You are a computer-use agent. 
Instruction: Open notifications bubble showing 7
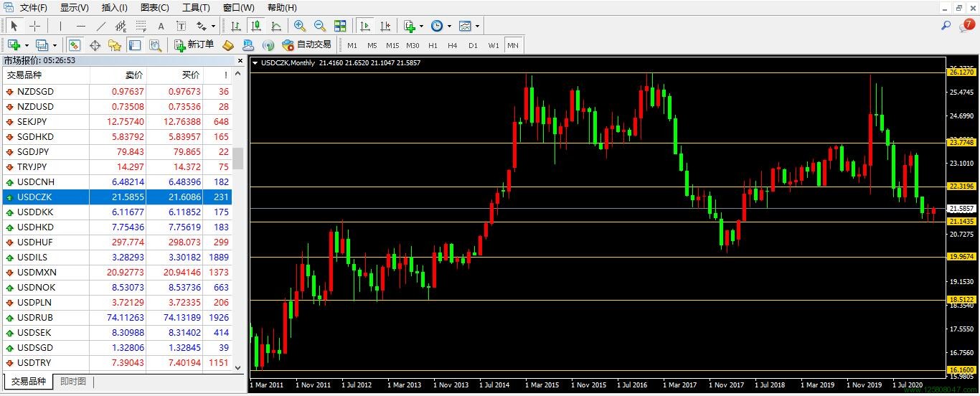pos(967,26)
